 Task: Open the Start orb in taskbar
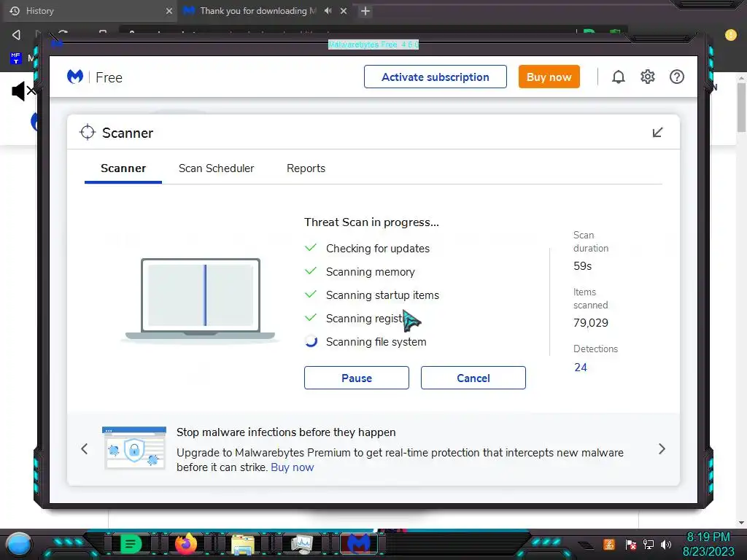[19, 544]
